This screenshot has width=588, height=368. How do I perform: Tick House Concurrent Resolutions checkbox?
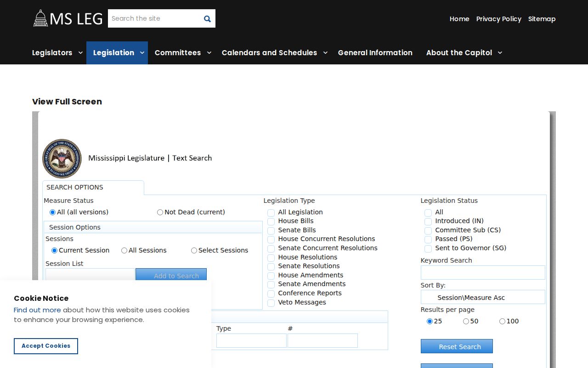click(271, 239)
